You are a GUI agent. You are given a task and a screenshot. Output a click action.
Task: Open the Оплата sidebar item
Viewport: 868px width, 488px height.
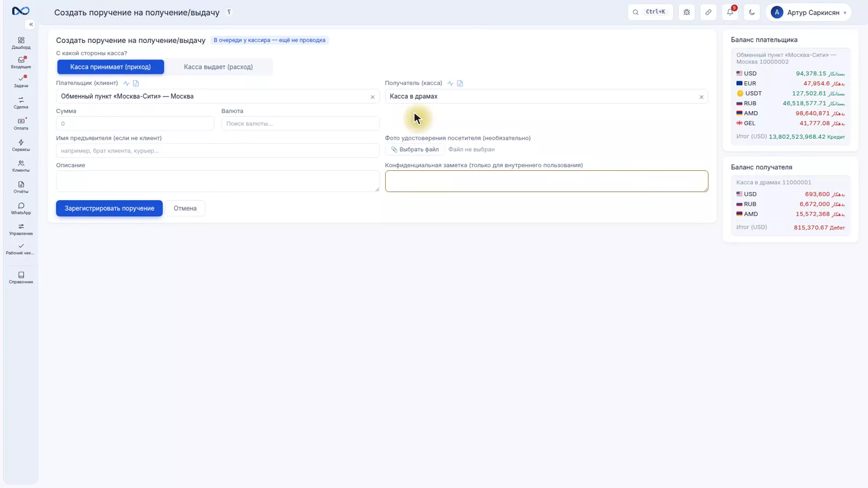coord(21,124)
